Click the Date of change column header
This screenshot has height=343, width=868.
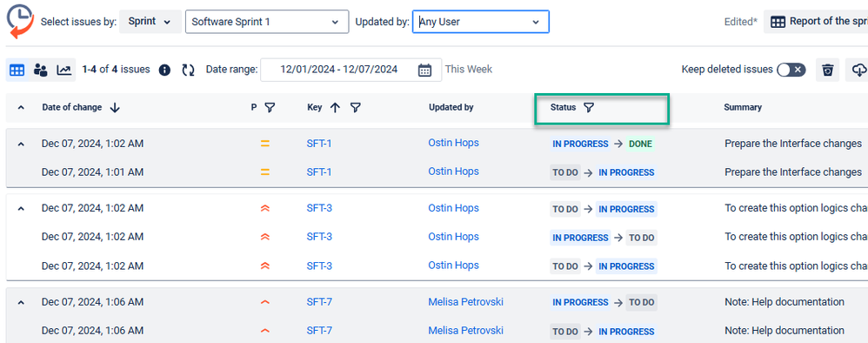[71, 107]
